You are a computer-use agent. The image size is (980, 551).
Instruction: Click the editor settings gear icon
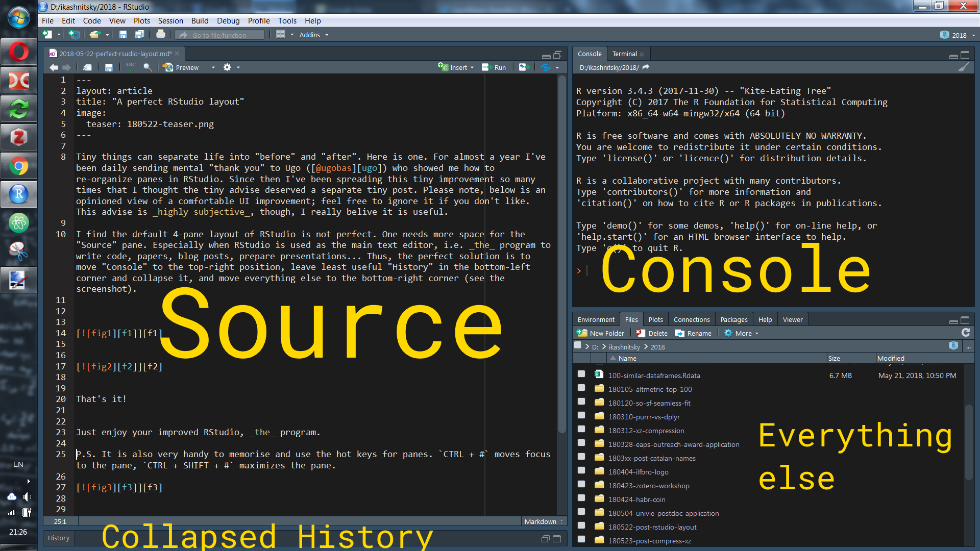227,67
